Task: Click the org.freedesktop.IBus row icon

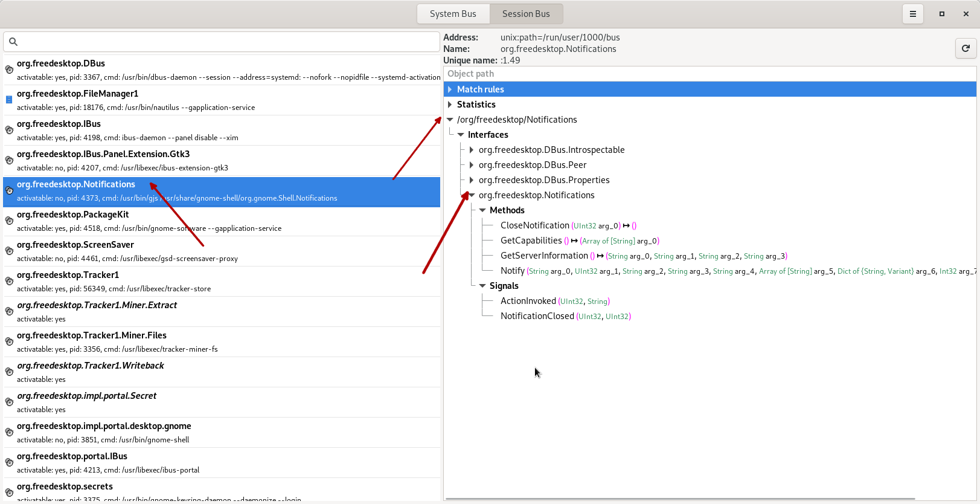Action: click(x=9, y=130)
